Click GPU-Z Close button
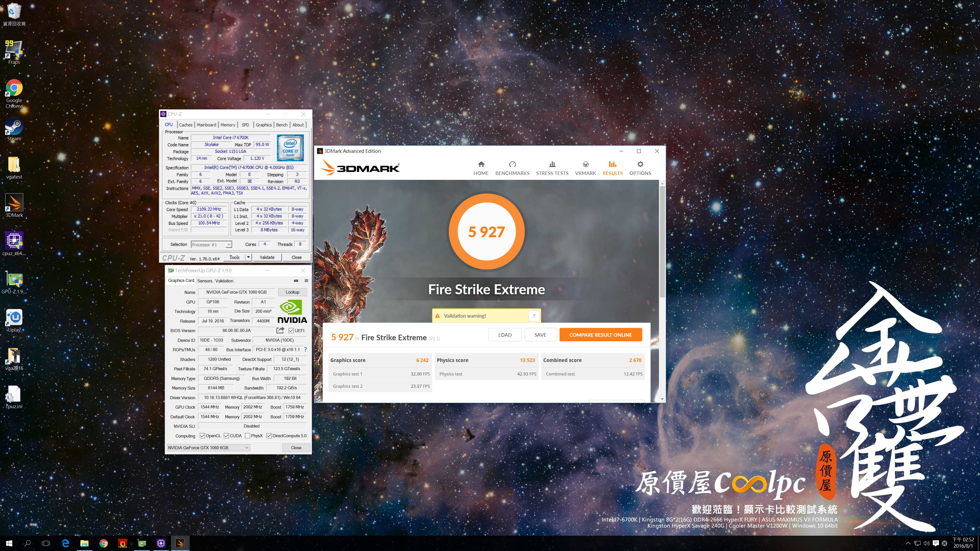This screenshot has width=980, height=551. (x=296, y=448)
